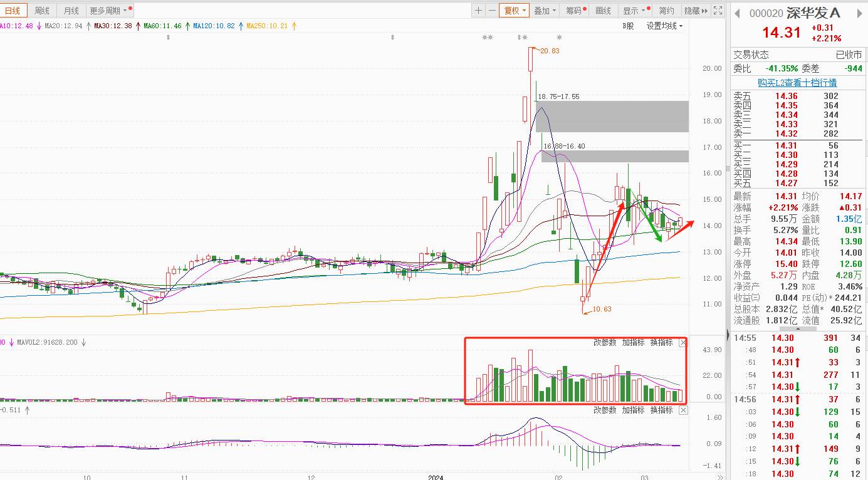Click 换指标 on MACD panel
This screenshot has height=480, width=868.
pyautogui.click(x=661, y=410)
